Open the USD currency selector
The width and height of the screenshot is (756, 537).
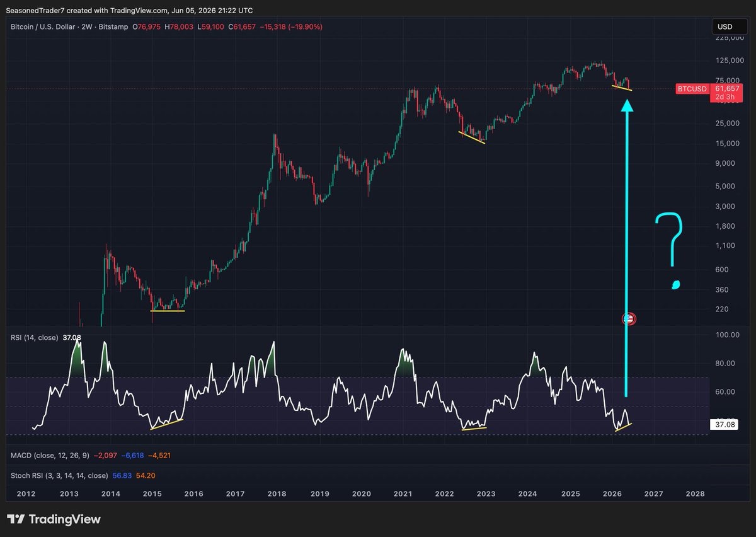(x=730, y=27)
